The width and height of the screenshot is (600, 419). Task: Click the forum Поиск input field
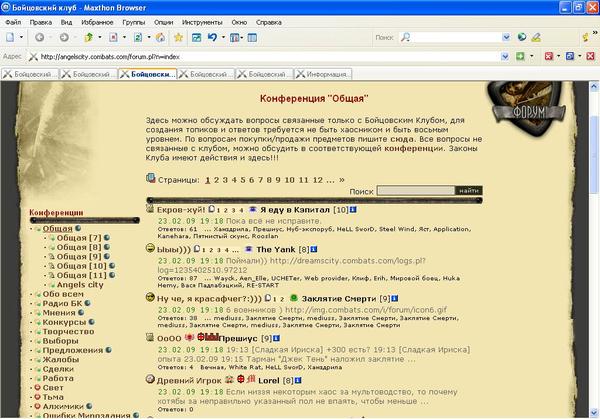tap(416, 191)
